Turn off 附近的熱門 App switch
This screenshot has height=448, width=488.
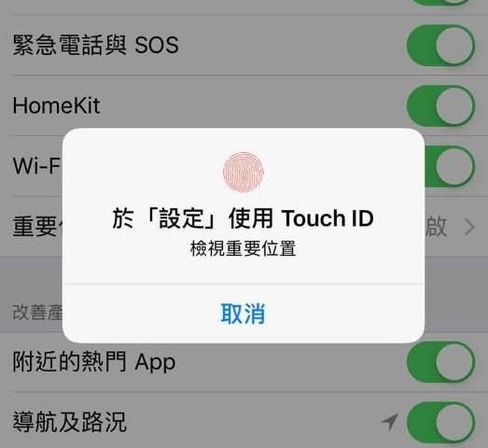pyautogui.click(x=440, y=362)
